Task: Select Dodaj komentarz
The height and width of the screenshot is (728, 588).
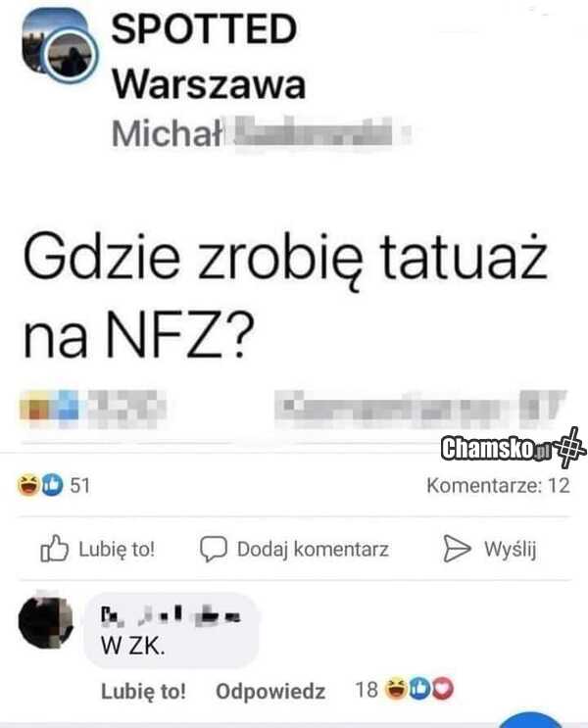Action: (x=313, y=550)
